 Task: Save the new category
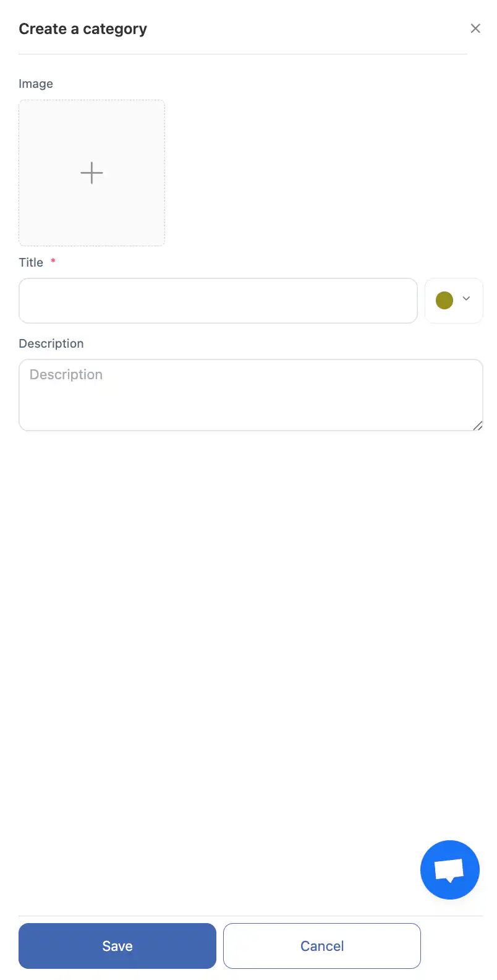(117, 946)
